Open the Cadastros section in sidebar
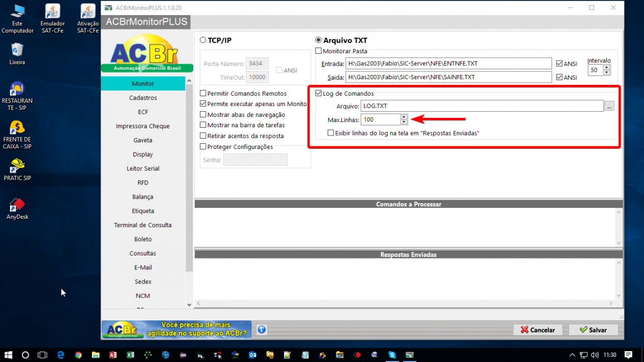 point(143,98)
